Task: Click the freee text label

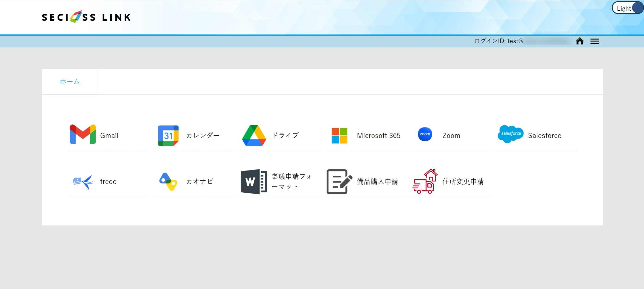Action: (108, 182)
